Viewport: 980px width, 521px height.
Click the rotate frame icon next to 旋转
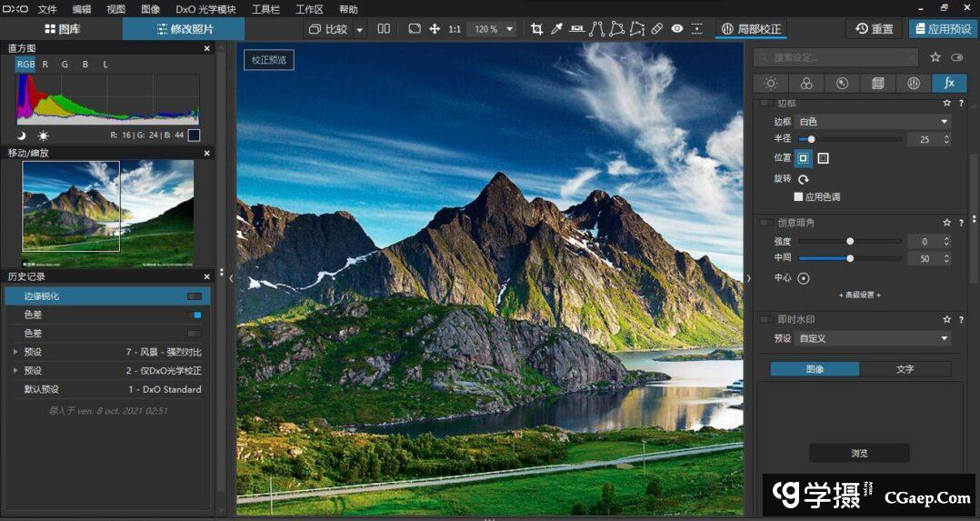tap(804, 179)
